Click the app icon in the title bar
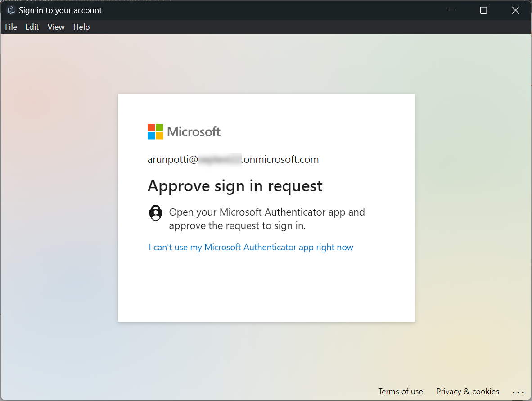 [x=11, y=10]
